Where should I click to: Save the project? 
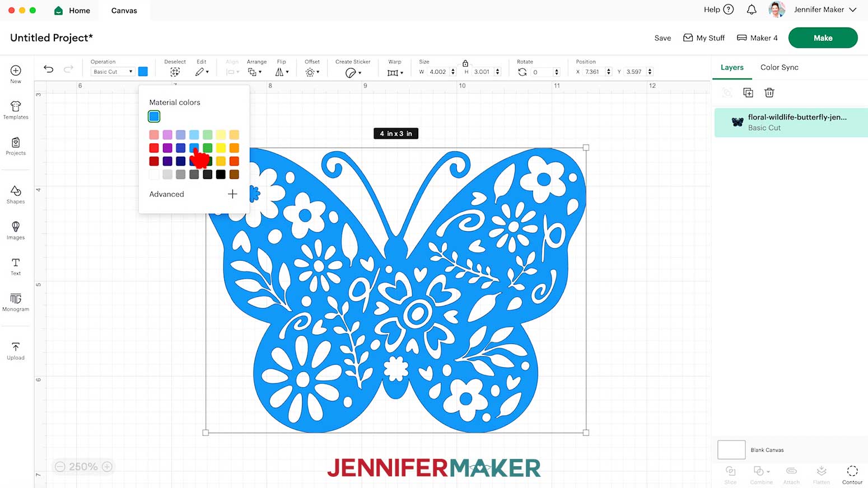click(662, 38)
